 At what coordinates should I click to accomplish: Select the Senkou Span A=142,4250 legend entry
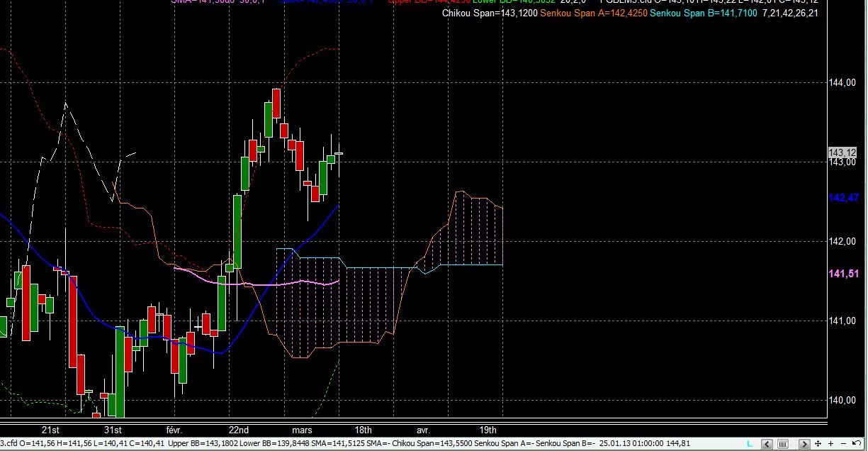coord(593,13)
